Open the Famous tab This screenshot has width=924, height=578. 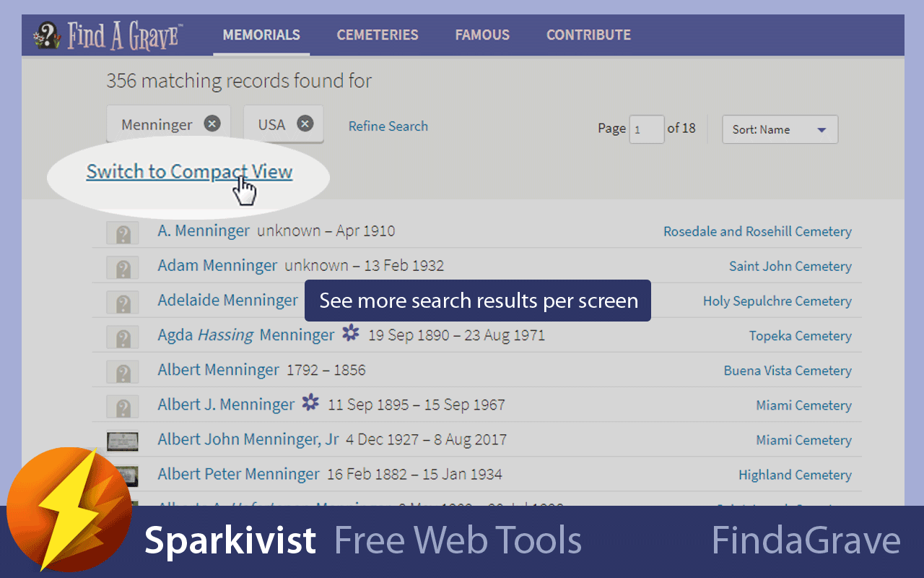pyautogui.click(x=482, y=35)
